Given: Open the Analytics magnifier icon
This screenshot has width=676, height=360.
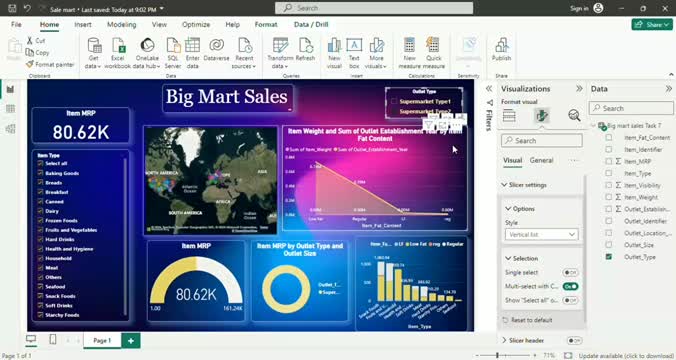Looking at the screenshot, I should coord(574,116).
